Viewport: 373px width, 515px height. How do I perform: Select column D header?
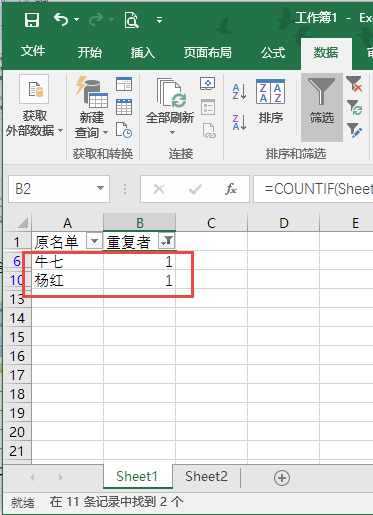coord(284,223)
